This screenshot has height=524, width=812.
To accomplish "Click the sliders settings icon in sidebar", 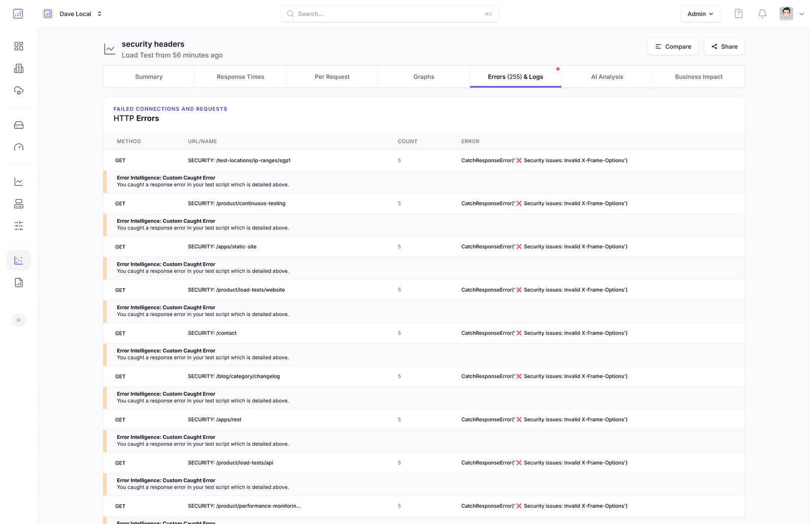I will [18, 226].
